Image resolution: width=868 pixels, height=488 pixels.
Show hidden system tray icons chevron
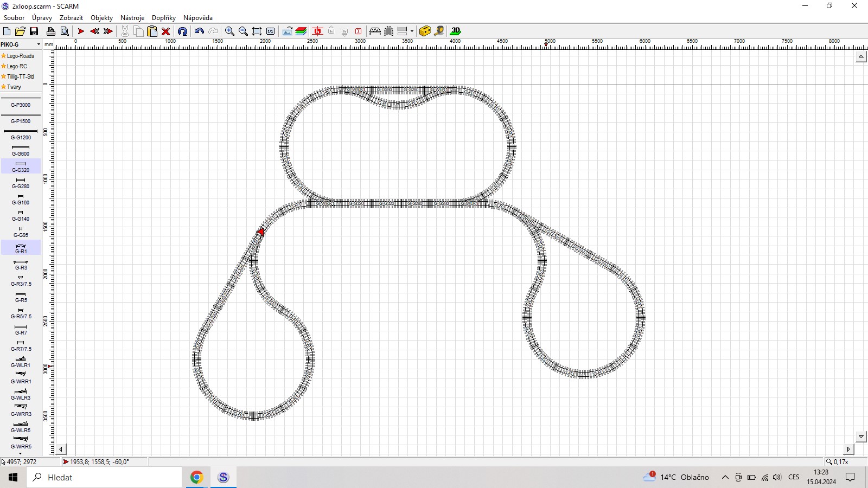point(725,478)
